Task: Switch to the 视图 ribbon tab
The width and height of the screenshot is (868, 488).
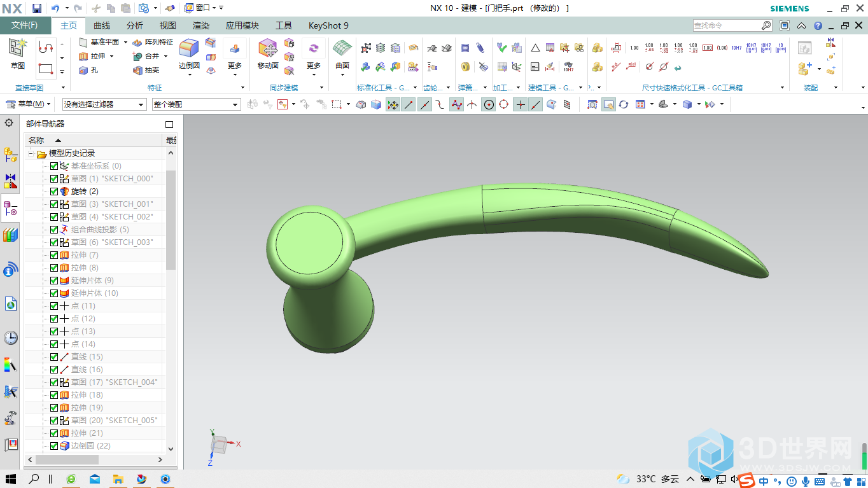Action: 168,25
